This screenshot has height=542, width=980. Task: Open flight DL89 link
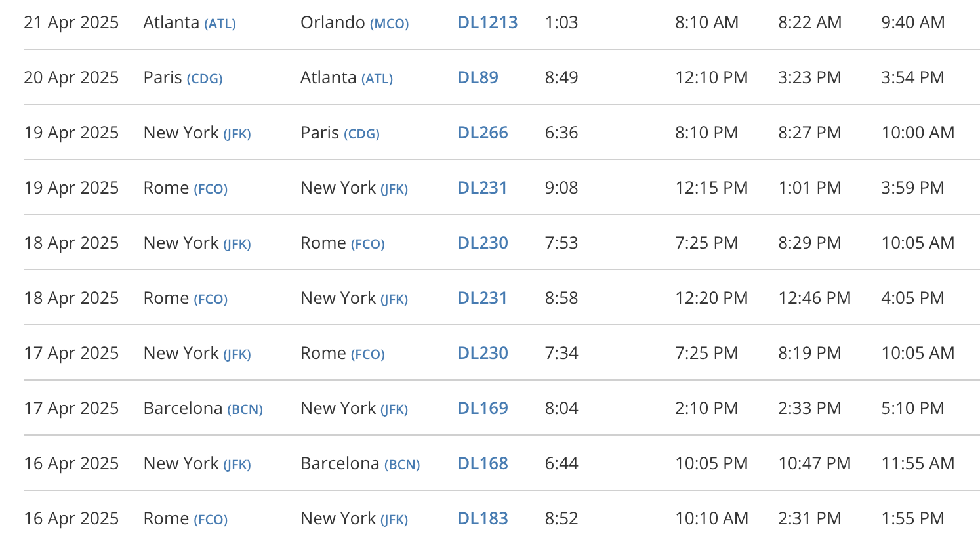(478, 77)
